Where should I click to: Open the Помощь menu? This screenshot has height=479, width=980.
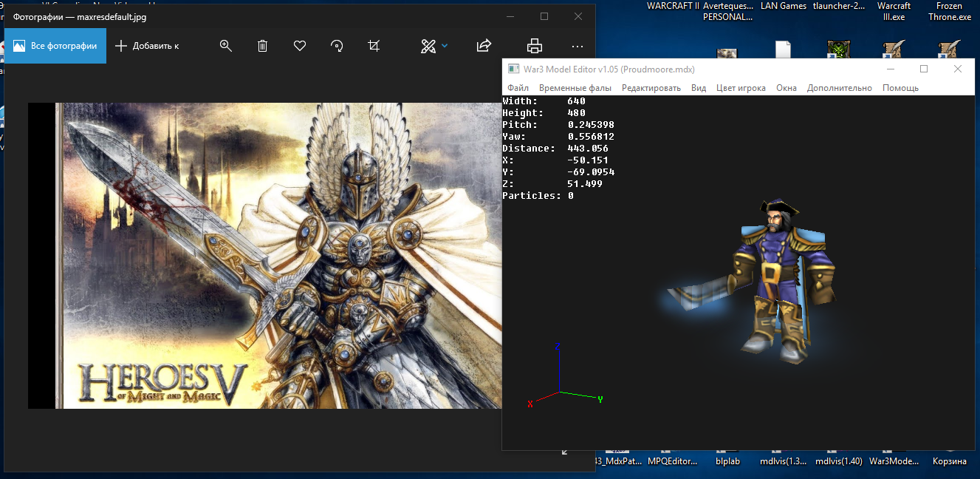(900, 88)
